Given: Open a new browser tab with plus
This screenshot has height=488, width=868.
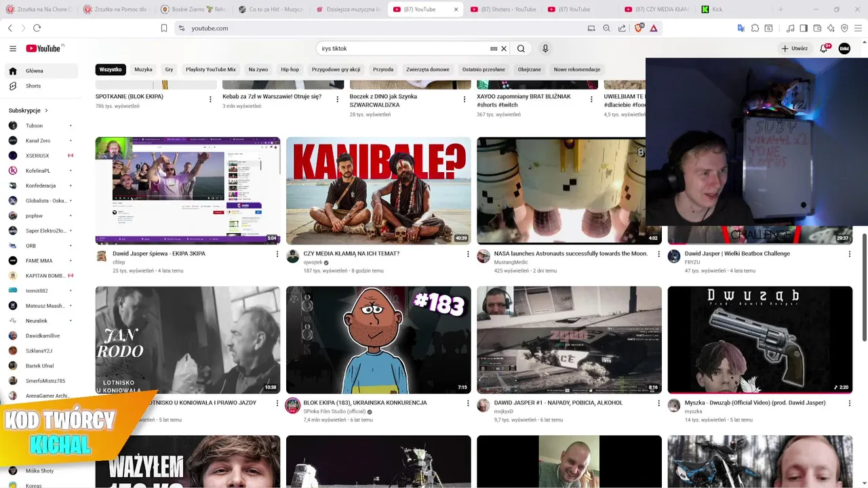Looking at the screenshot, I should [781, 9].
